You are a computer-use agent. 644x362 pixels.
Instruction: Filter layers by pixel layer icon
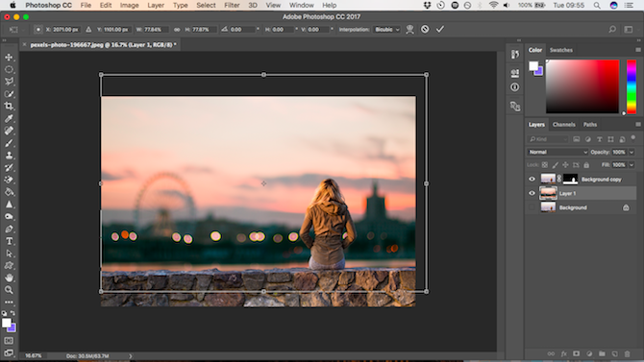pyautogui.click(x=577, y=139)
